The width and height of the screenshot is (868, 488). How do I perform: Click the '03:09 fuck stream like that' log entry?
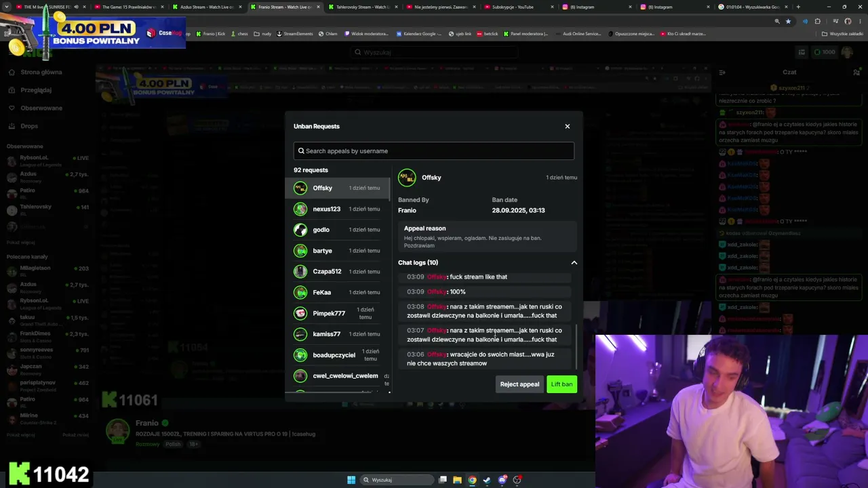point(485,277)
